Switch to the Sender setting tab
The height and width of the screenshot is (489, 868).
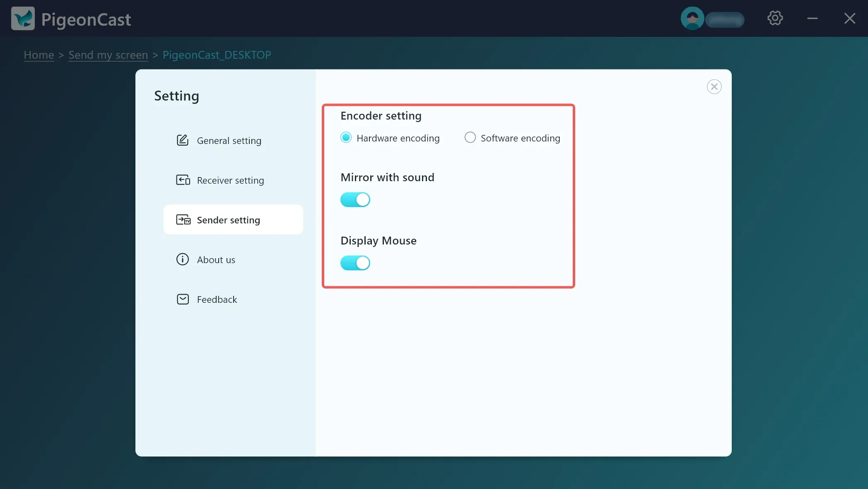[233, 220]
